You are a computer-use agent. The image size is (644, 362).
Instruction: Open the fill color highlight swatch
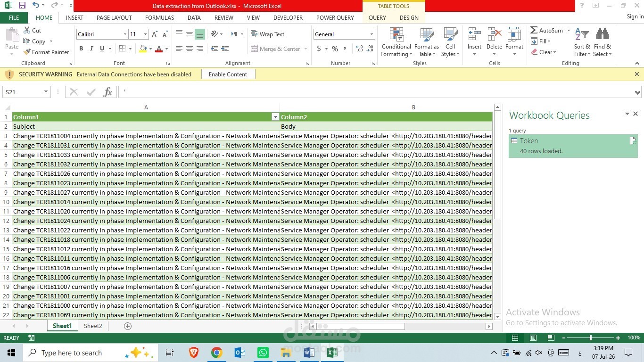click(143, 49)
